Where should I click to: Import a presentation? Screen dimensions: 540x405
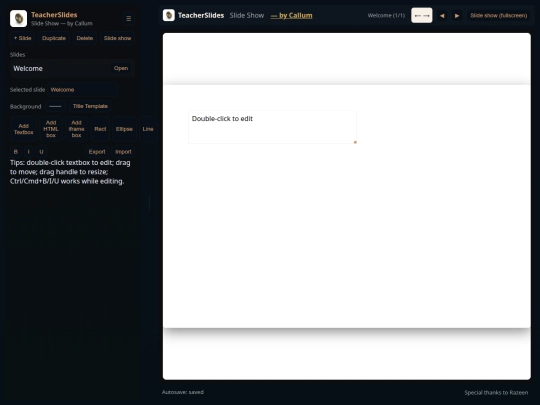pyautogui.click(x=123, y=152)
